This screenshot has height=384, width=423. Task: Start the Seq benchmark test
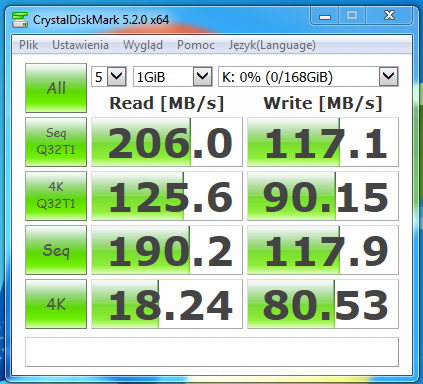tap(56, 250)
